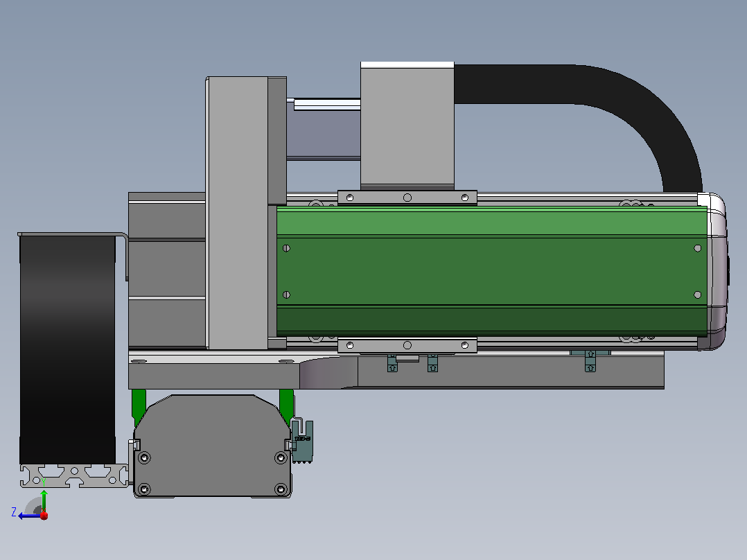Select the gray motor housing with four corner screws
The height and width of the screenshot is (560, 747).
coord(213,446)
